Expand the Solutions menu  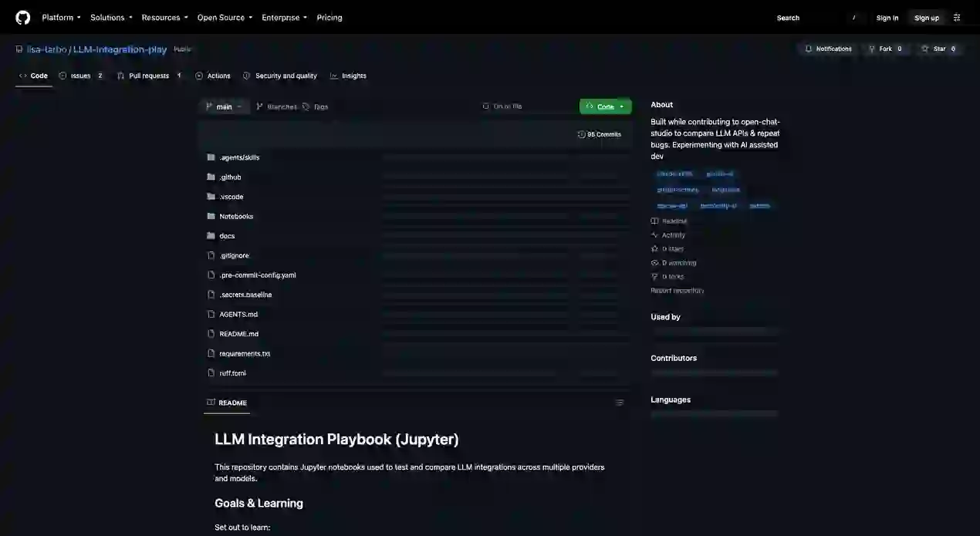111,18
